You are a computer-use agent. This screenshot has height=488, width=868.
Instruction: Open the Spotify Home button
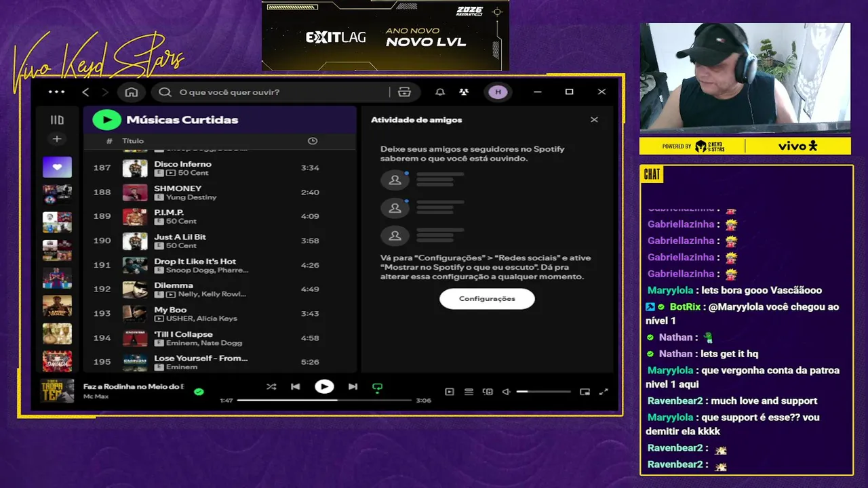tap(132, 92)
